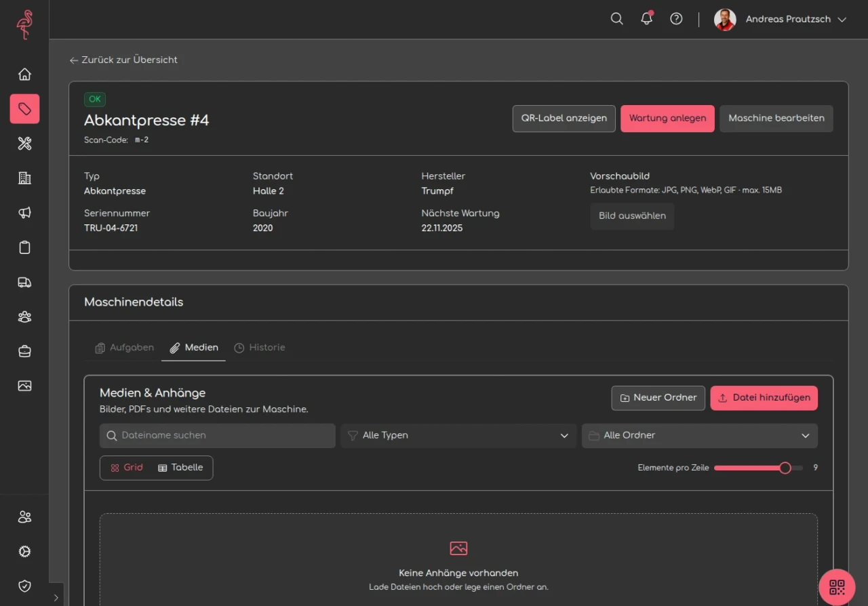Screen dimensions: 868x606
Task: Tap the floating QR code scan button
Action: (837, 587)
